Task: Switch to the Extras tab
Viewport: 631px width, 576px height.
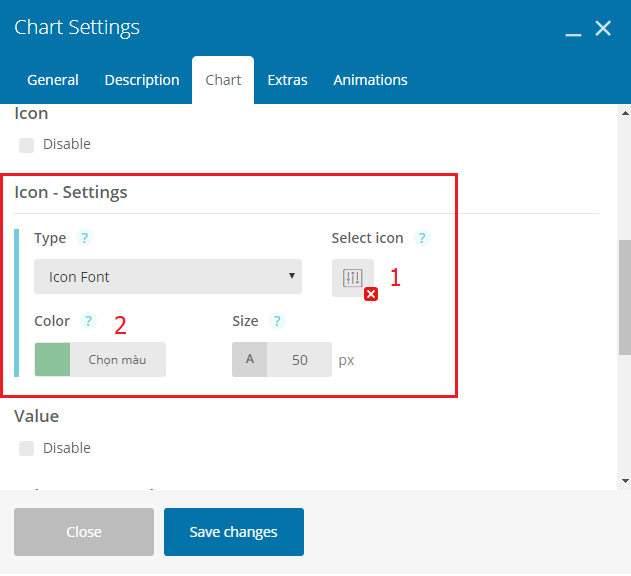Action: click(287, 80)
